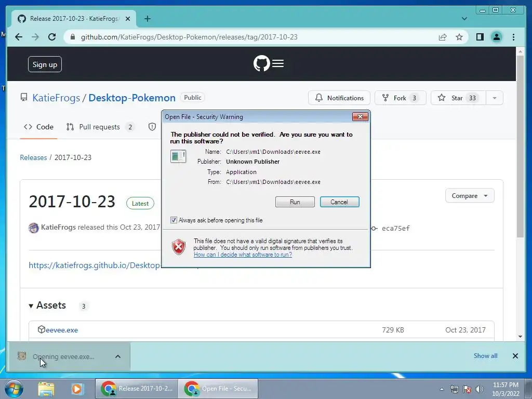Switch to the Pull requests tab
Image resolution: width=532 pixels, height=399 pixels.
click(x=99, y=127)
